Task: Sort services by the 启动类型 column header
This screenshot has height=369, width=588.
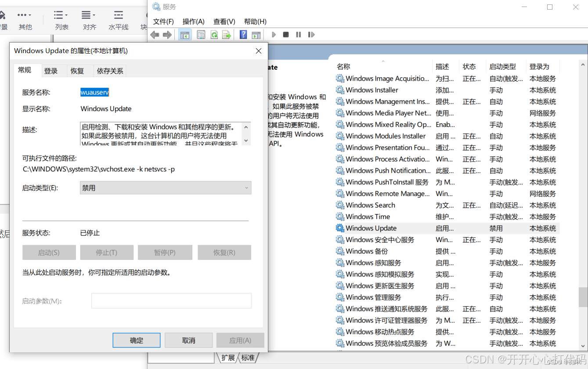Action: click(506, 67)
